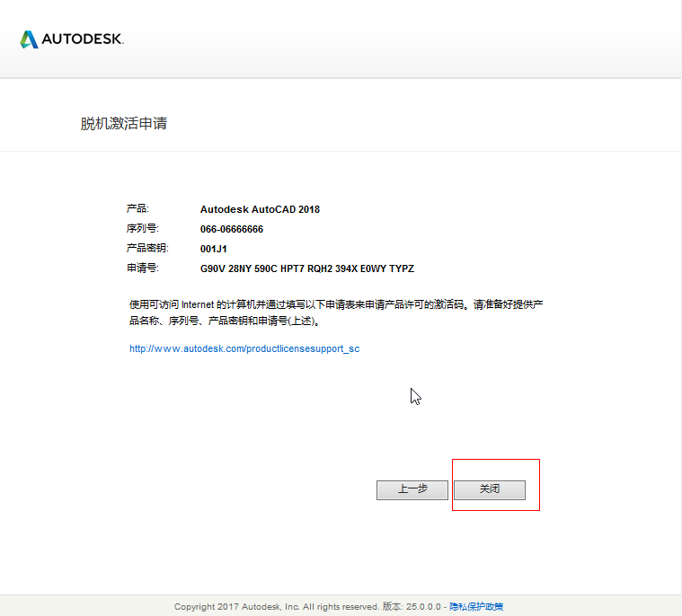Screen dimensions: 682x616
Task: Go back with the 上一步 button
Action: coord(412,489)
